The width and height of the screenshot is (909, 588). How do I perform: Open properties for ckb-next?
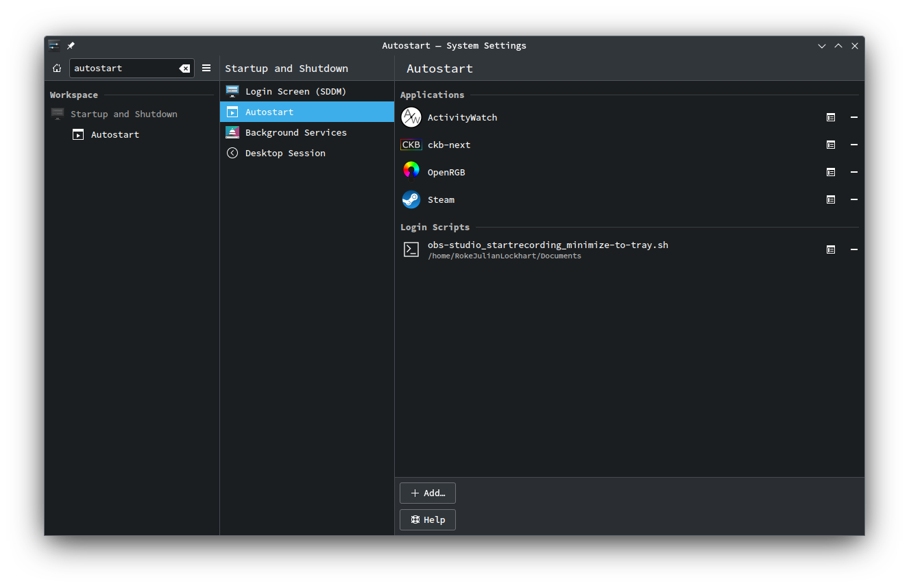click(x=831, y=145)
